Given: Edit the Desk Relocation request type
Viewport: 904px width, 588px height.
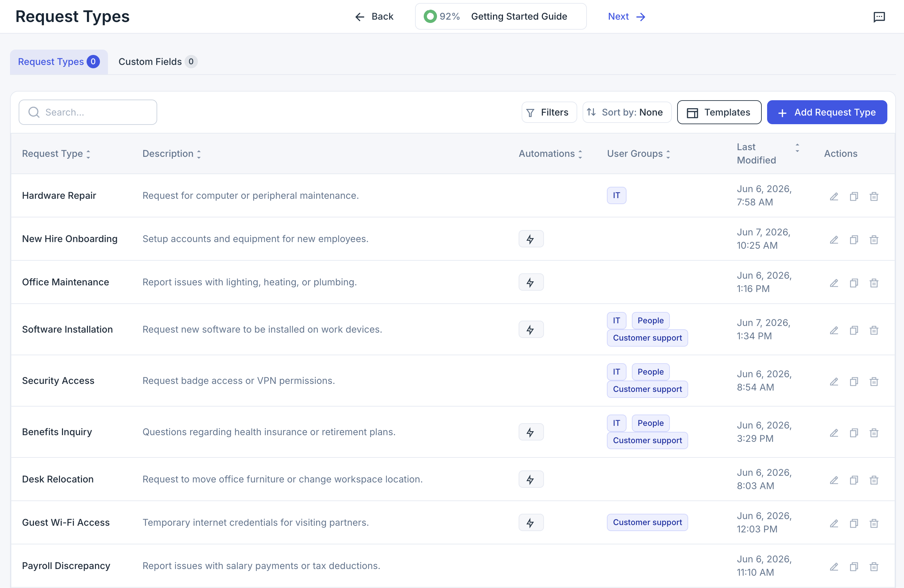Looking at the screenshot, I should point(834,480).
